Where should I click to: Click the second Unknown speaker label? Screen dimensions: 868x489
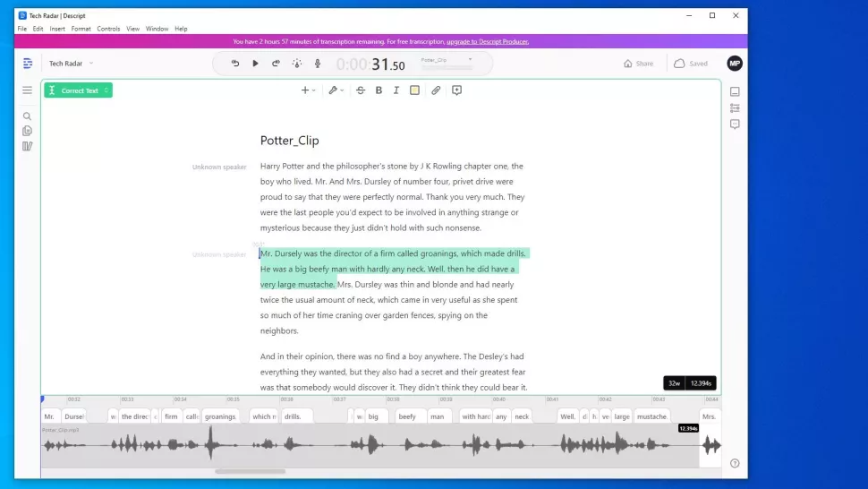click(219, 254)
